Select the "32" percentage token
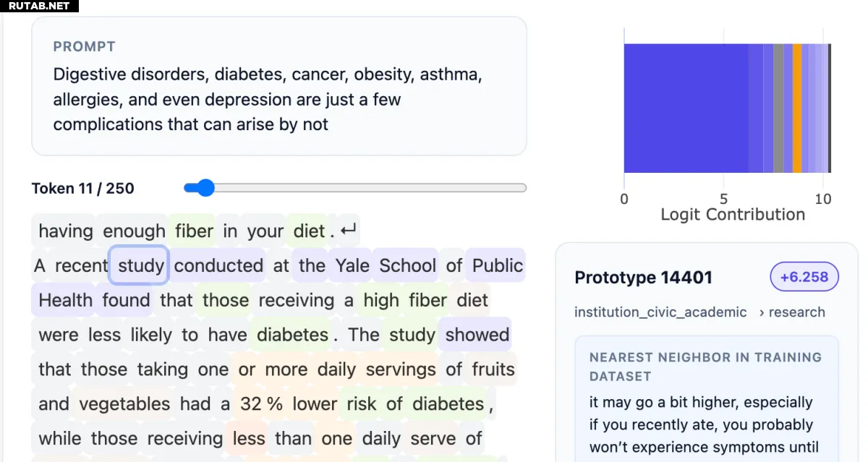Screen dimensions: 868x462 (250, 403)
